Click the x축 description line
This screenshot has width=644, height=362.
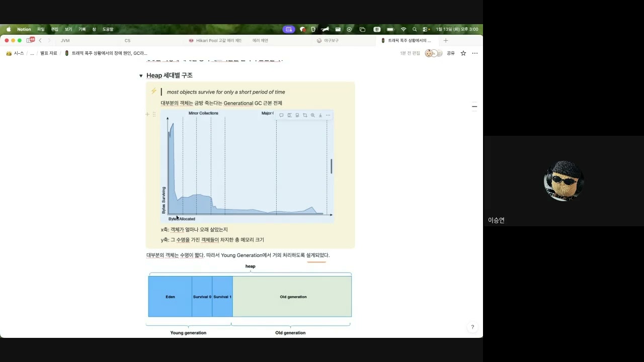click(x=194, y=230)
